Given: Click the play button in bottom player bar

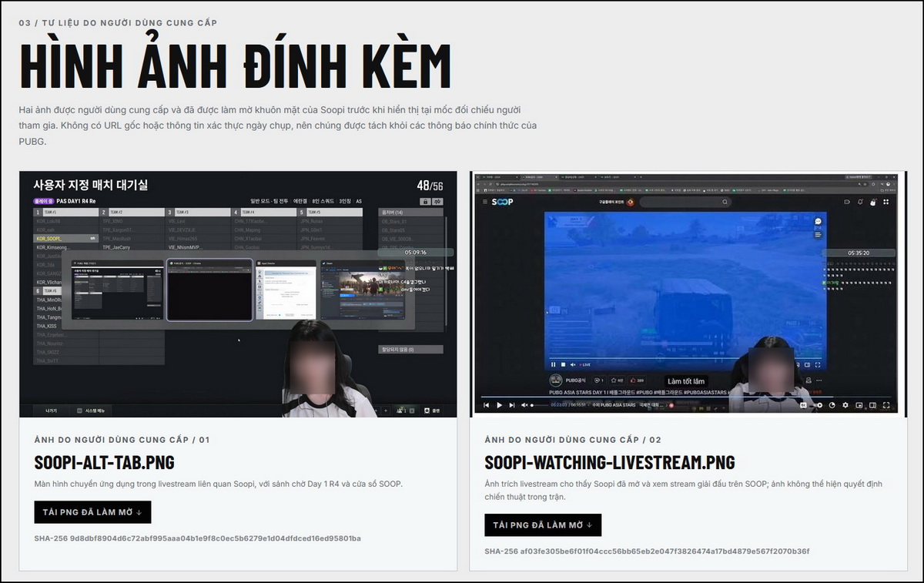Looking at the screenshot, I should point(499,405).
